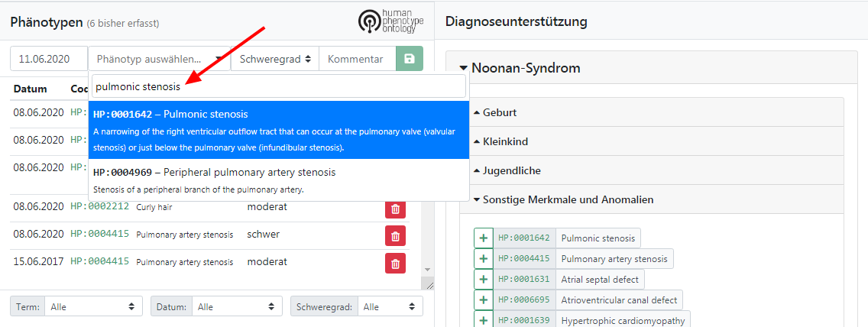
Task: Add Pulmonic stenosis with plus icon
Action: tap(483, 238)
